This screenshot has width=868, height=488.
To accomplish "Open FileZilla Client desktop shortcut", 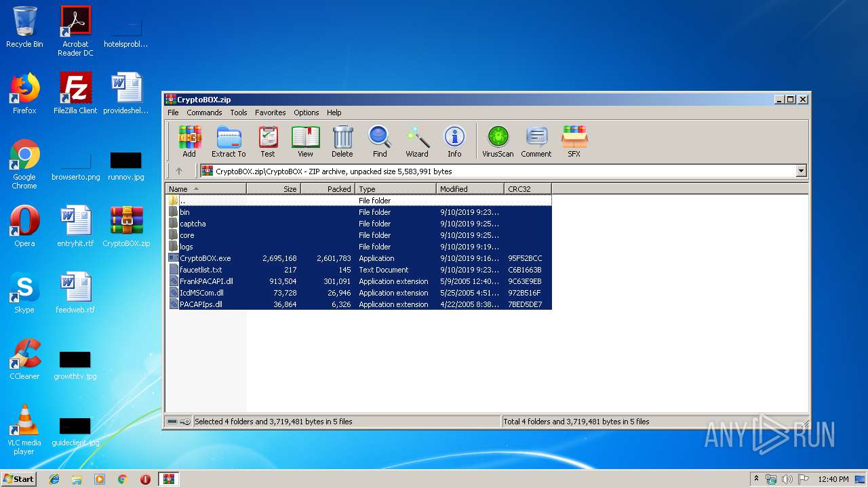I will point(75,94).
